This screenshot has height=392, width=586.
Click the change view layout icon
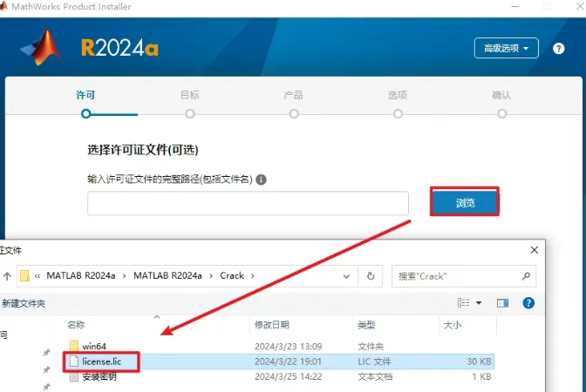tap(463, 303)
